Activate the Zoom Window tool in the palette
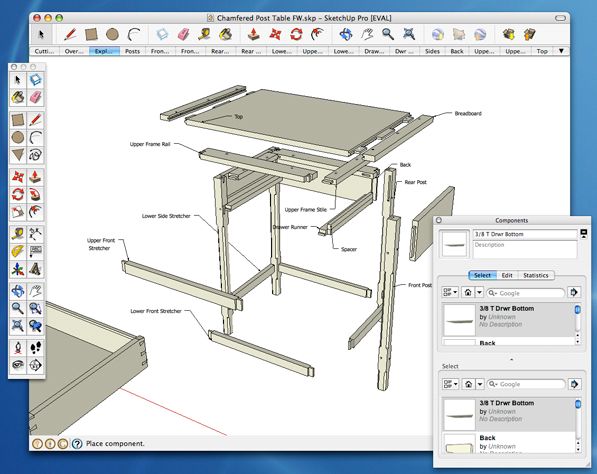597x474 pixels. [35, 308]
